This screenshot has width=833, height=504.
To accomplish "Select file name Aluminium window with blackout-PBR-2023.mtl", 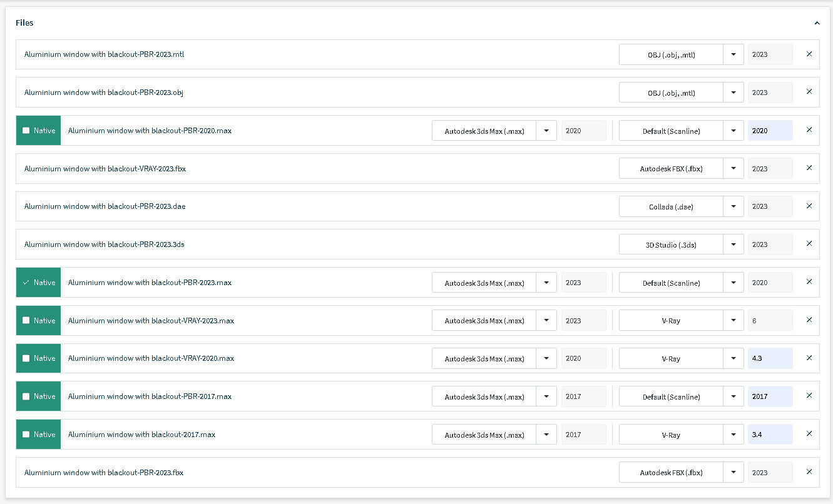I will click(104, 54).
